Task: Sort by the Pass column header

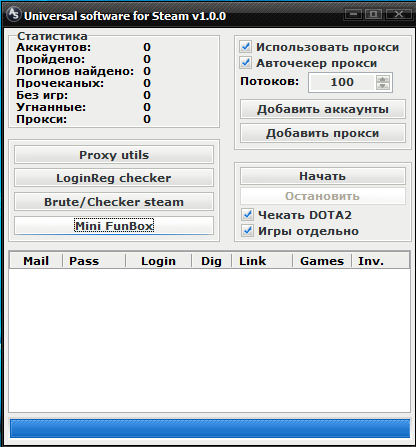Action: [94, 261]
